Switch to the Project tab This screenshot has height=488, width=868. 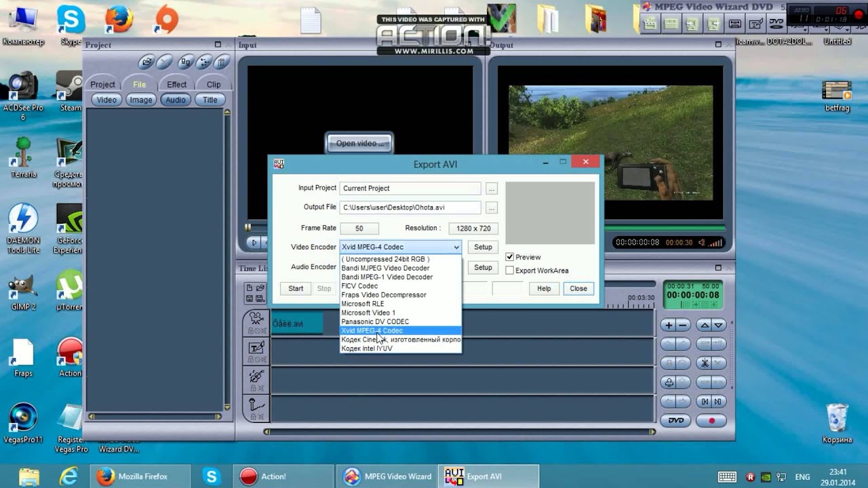[x=102, y=84]
